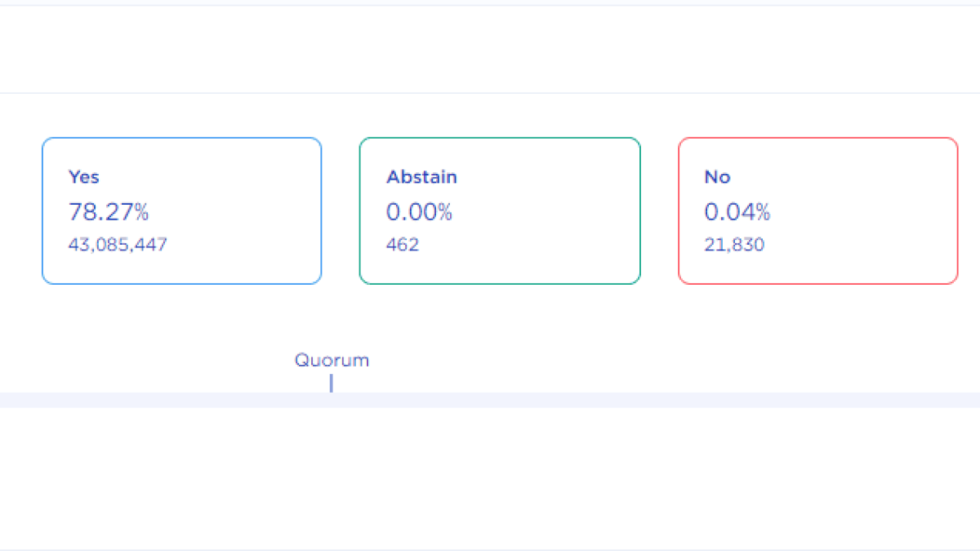Click the green border of Abstain card
The height and width of the screenshot is (551, 980).
tap(360, 211)
